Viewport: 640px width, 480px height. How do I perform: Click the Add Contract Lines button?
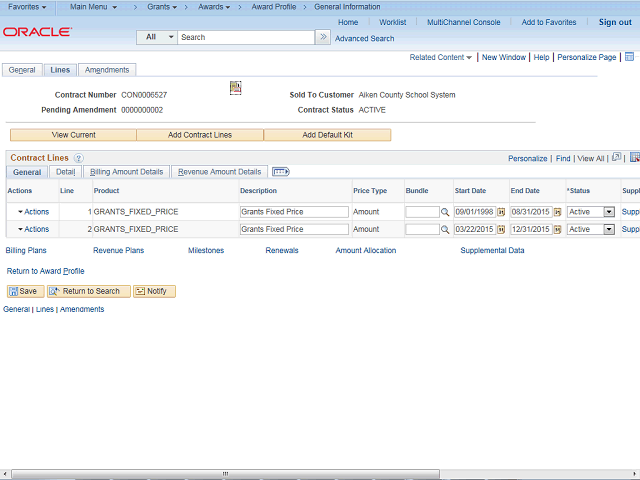[x=200, y=135]
